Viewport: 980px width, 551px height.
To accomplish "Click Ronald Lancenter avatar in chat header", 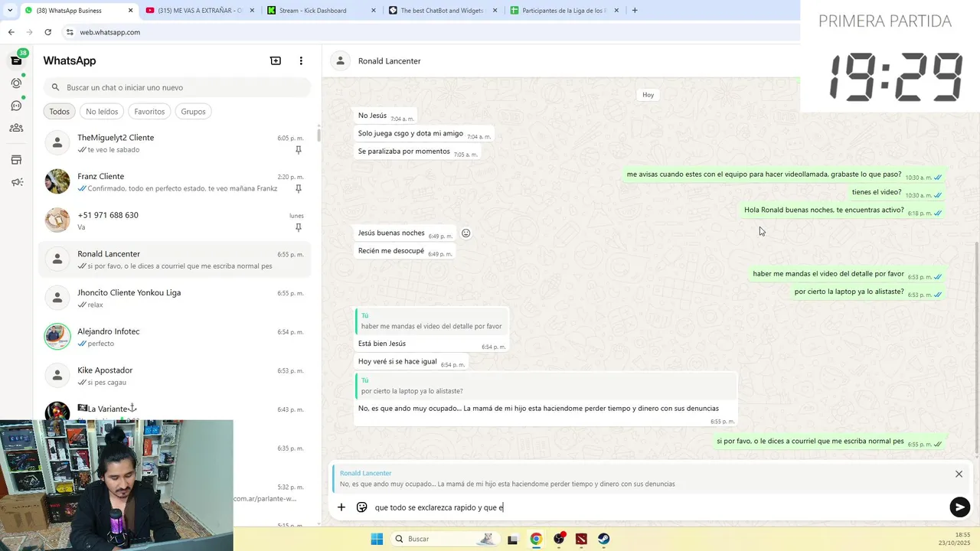I will [x=340, y=60].
